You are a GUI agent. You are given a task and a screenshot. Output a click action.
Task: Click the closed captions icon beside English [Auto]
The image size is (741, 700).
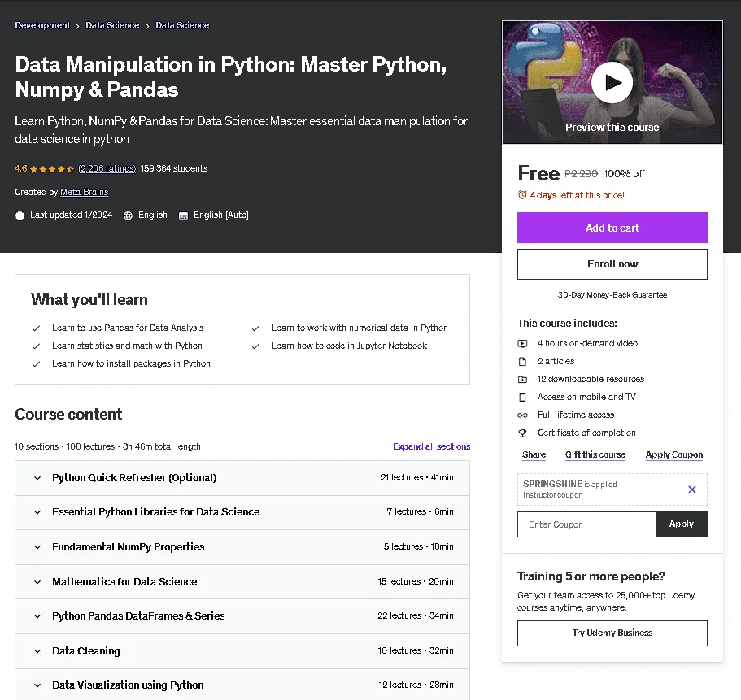click(183, 215)
